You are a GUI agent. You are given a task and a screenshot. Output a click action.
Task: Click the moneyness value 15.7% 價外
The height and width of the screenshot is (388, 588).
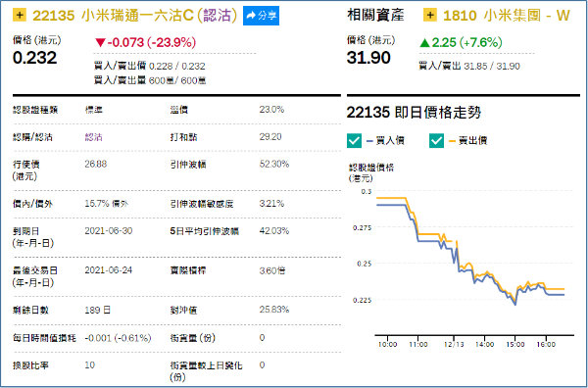click(106, 204)
